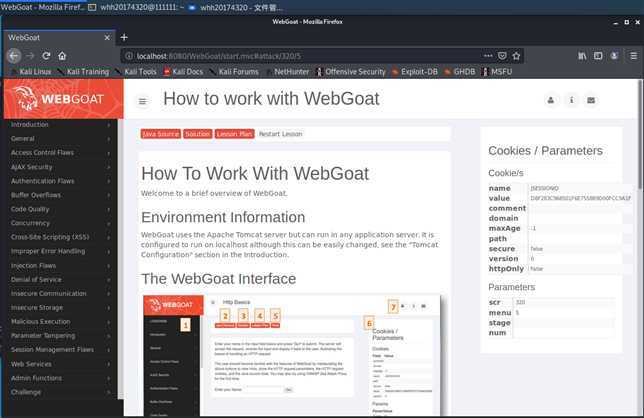Open the Session Management Flaws menu

coord(60,349)
